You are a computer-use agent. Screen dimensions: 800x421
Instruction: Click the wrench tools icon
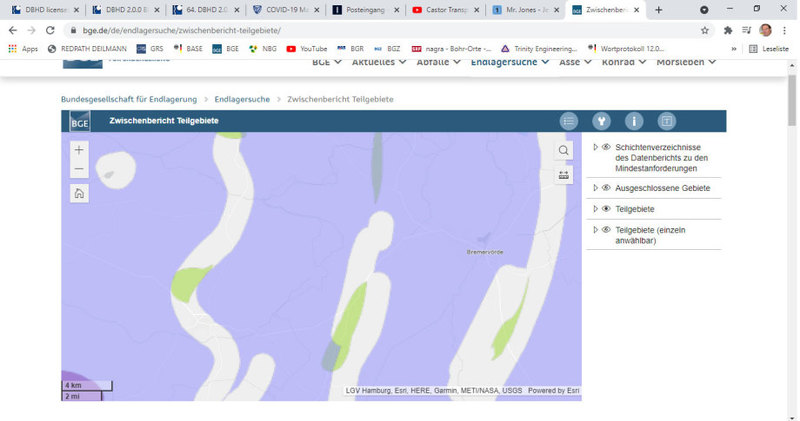(601, 121)
